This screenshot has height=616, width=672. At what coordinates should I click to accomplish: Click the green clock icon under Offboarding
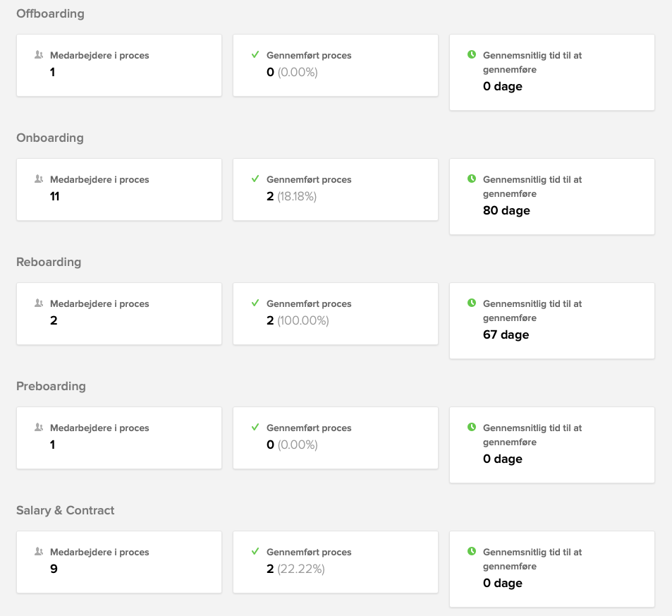pos(472,54)
